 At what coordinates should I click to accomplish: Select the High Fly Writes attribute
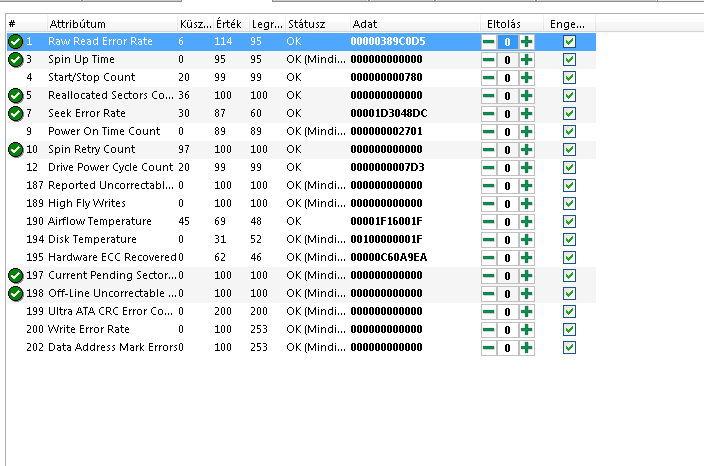(x=87, y=203)
